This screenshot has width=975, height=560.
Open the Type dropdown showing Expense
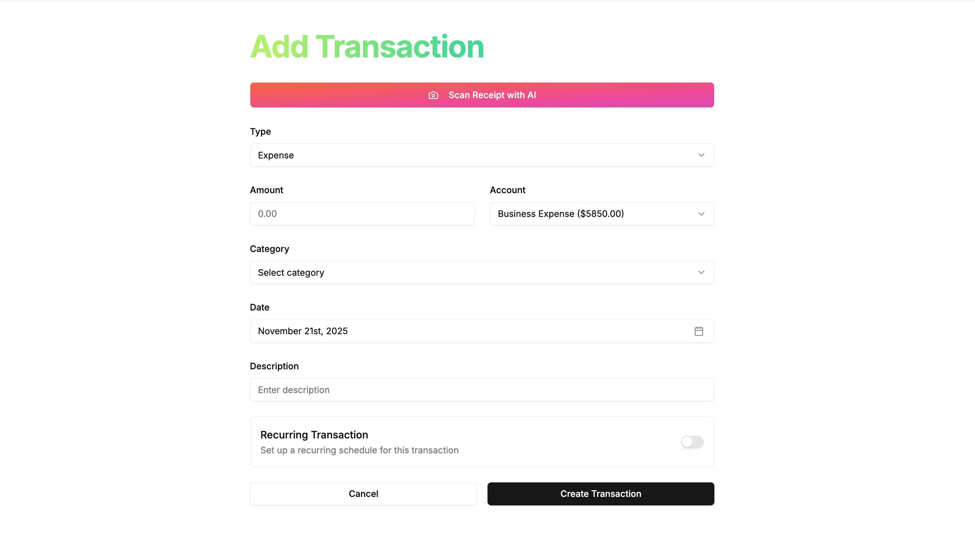click(481, 155)
